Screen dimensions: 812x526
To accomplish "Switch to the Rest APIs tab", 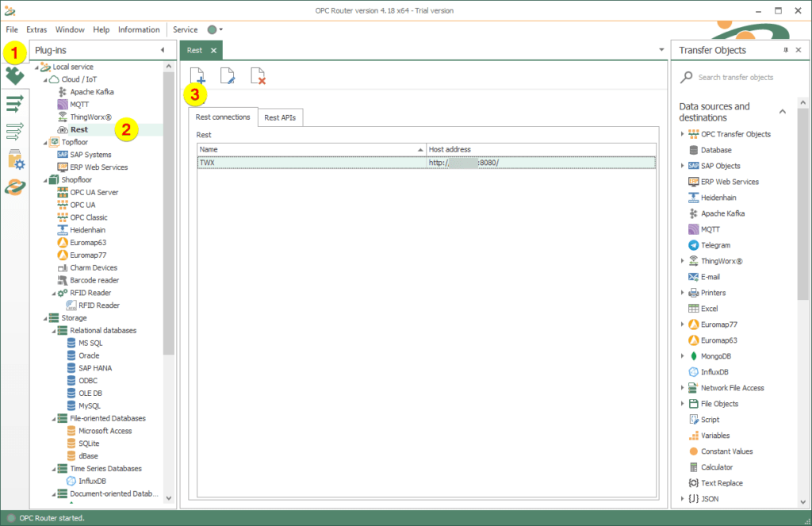I will [280, 117].
